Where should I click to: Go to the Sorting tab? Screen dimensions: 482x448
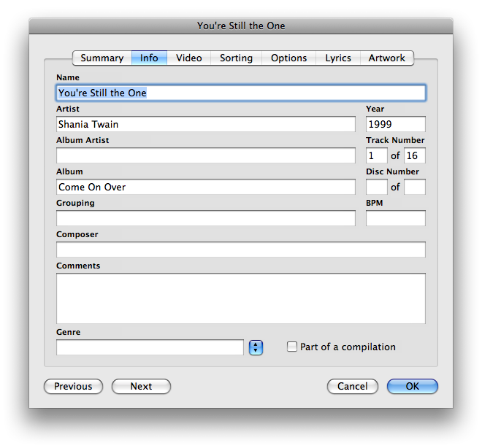point(236,58)
